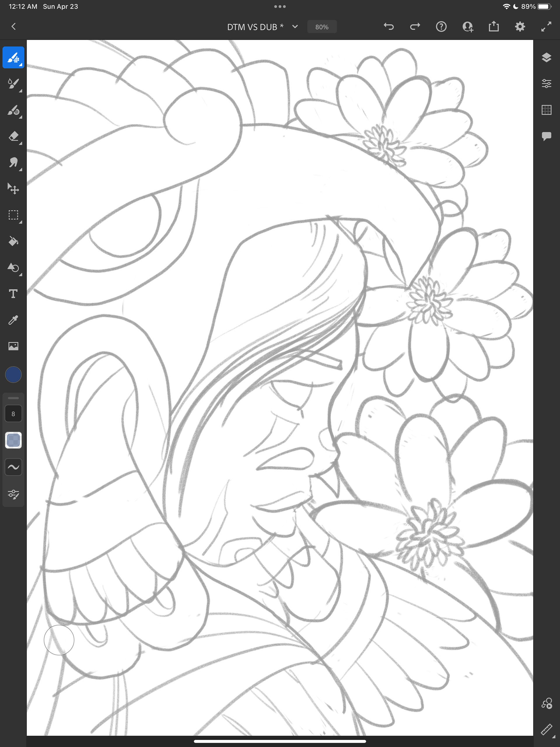Tap the DTM VS DUB document title
Screen dimensions: 560x747
click(255, 27)
